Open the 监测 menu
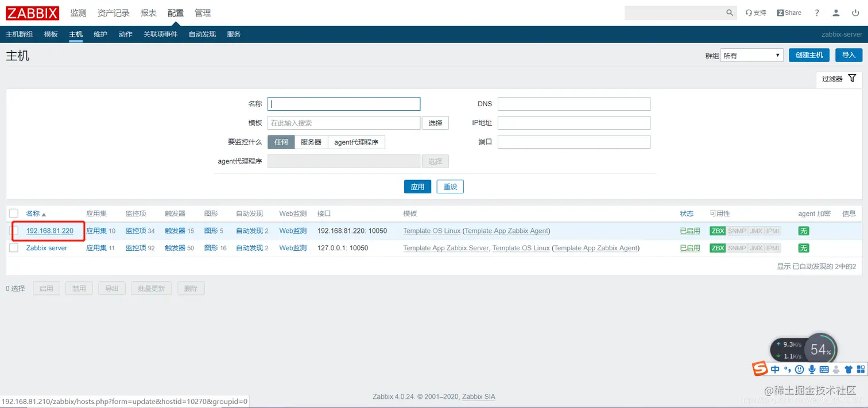Image resolution: width=868 pixels, height=408 pixels. pos(78,13)
